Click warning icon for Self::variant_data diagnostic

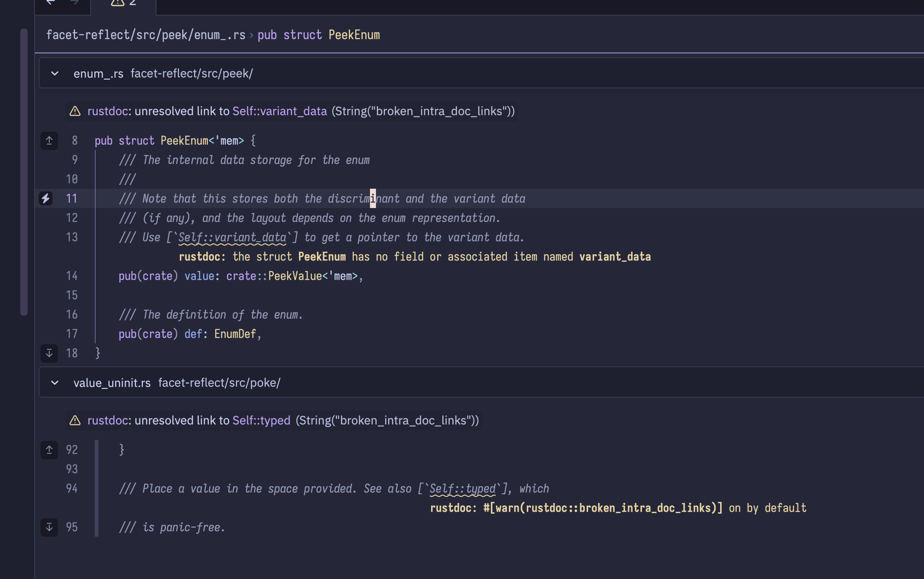click(75, 111)
